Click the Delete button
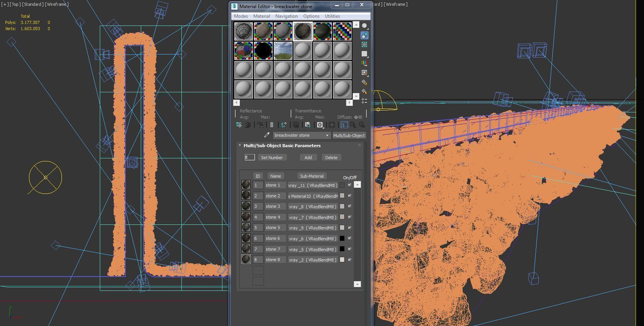 point(331,158)
